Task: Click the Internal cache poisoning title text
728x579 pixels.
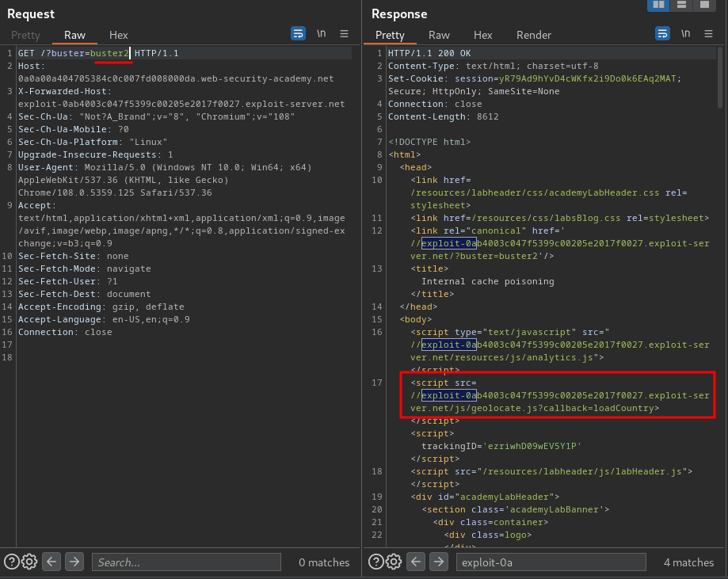Action: 488,281
